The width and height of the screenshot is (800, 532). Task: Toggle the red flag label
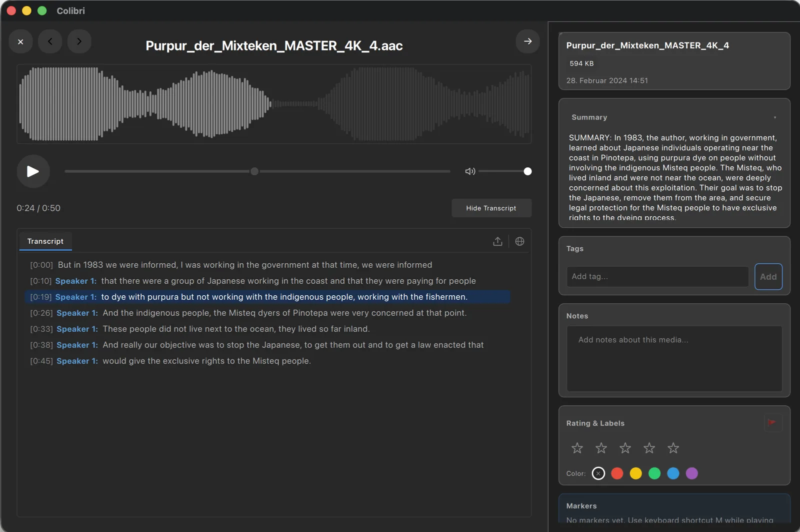[x=773, y=423]
